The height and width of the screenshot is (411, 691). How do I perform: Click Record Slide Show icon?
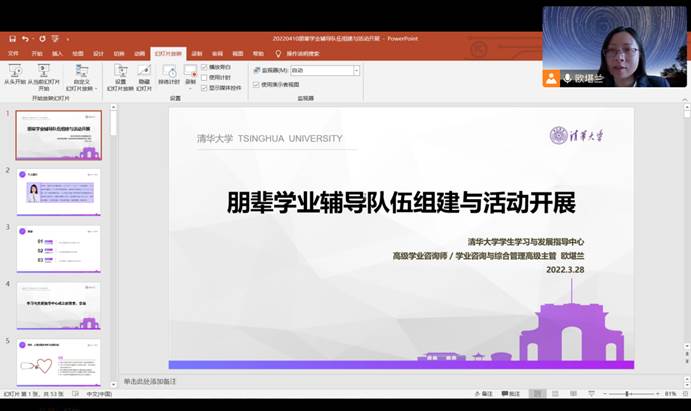coord(190,72)
